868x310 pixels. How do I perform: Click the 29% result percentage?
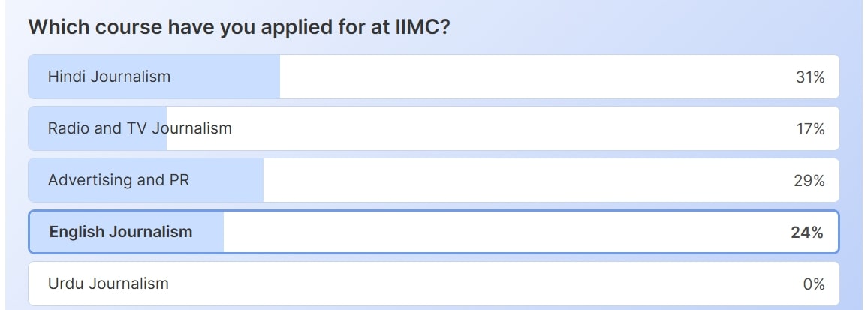click(x=810, y=181)
